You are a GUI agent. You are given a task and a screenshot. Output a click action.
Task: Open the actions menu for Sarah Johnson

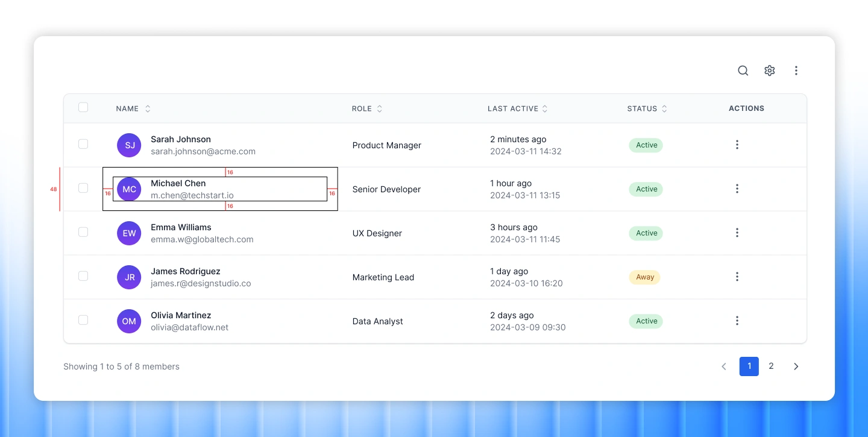(x=737, y=145)
